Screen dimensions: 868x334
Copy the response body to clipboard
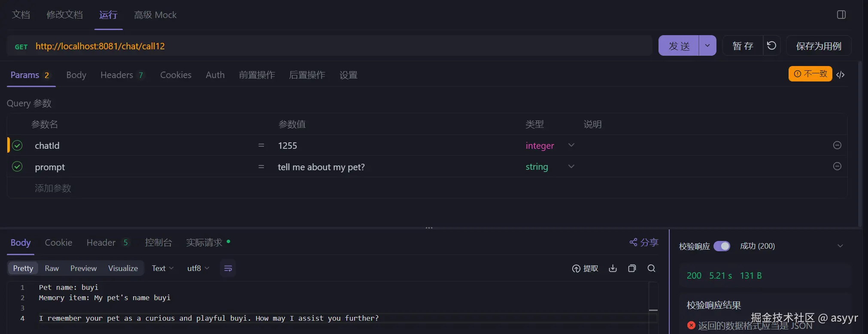pos(632,268)
